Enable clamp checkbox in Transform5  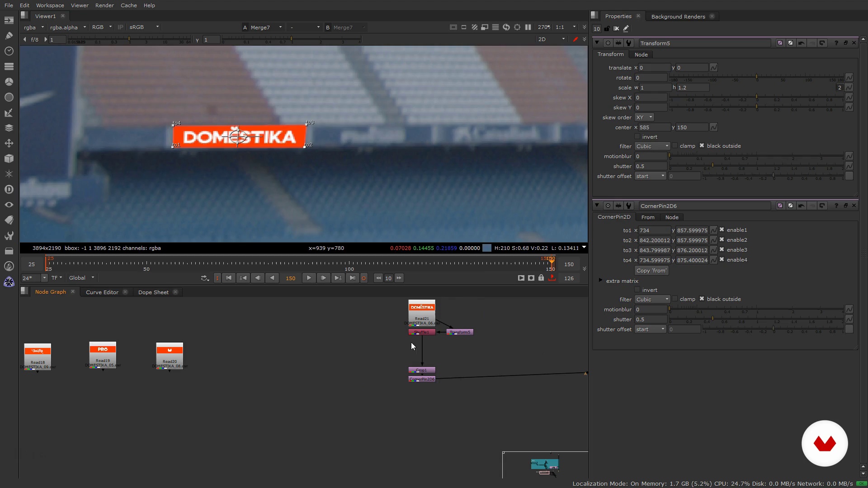(x=675, y=145)
